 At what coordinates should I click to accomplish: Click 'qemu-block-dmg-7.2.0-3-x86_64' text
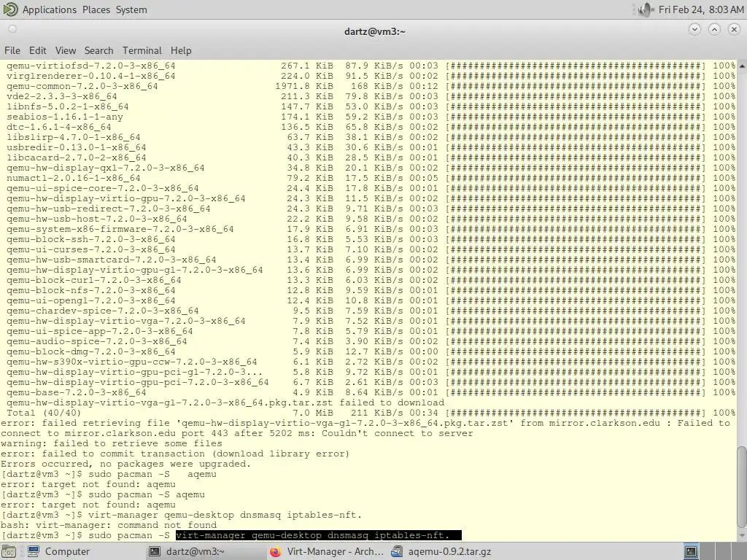click(x=90, y=351)
